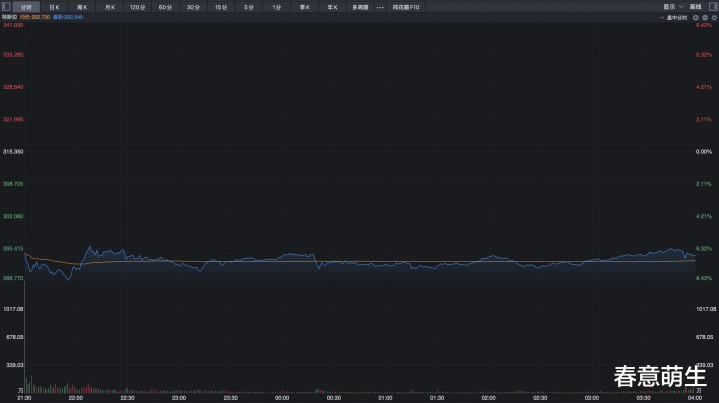This screenshot has width=719, height=403.
Task: Click the 288.770 bottom price label
Action: (x=13, y=278)
